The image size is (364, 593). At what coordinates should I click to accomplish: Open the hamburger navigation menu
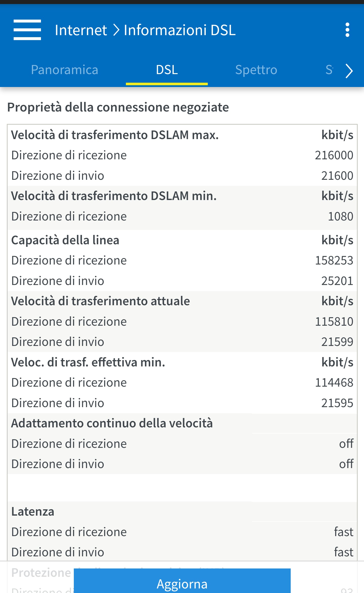tap(27, 30)
